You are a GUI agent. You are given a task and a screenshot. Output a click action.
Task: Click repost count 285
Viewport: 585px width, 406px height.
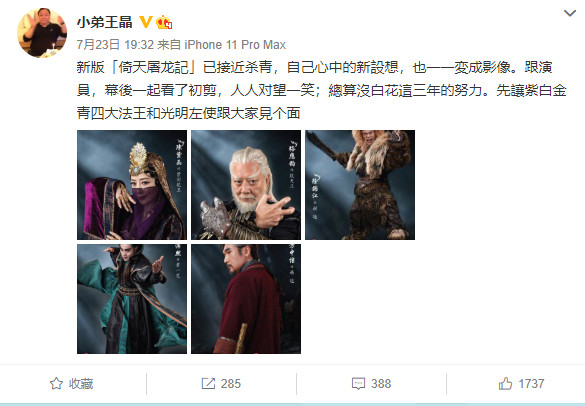[x=231, y=384]
